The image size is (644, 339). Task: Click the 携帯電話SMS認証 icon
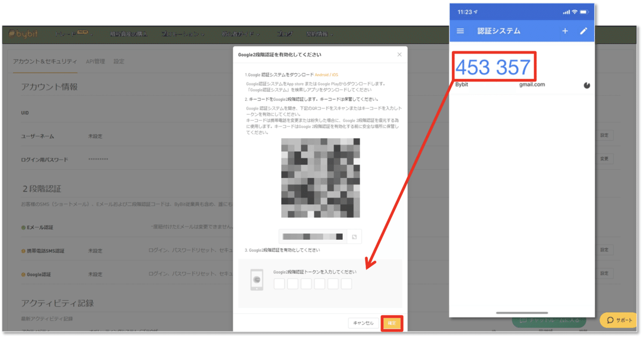[x=24, y=250]
